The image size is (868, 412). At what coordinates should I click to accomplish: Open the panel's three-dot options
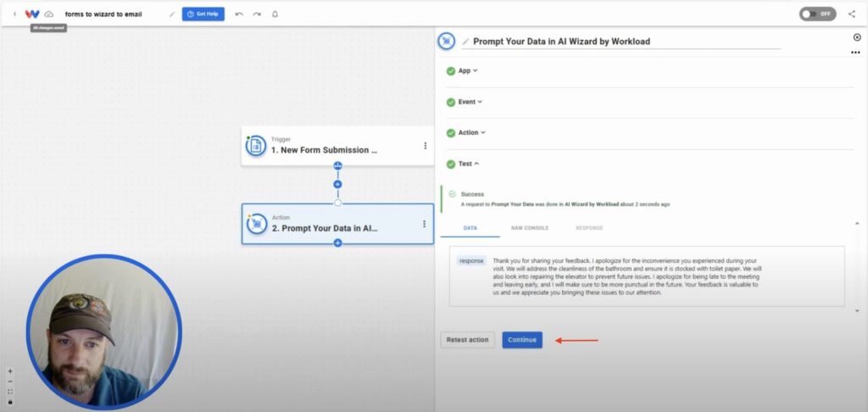pyautogui.click(x=855, y=53)
